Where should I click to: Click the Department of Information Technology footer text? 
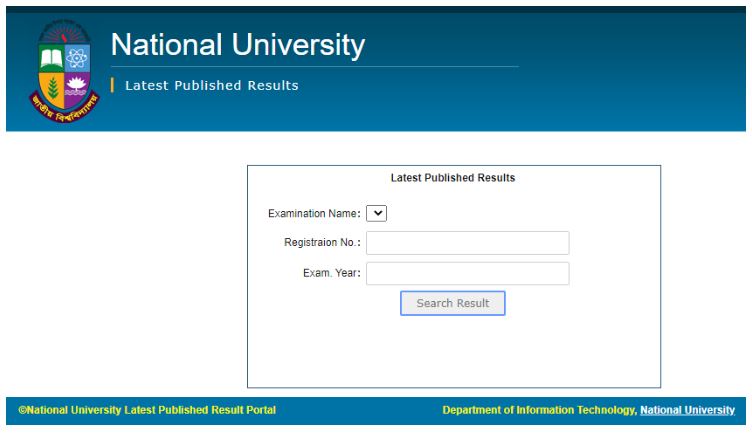(538, 410)
